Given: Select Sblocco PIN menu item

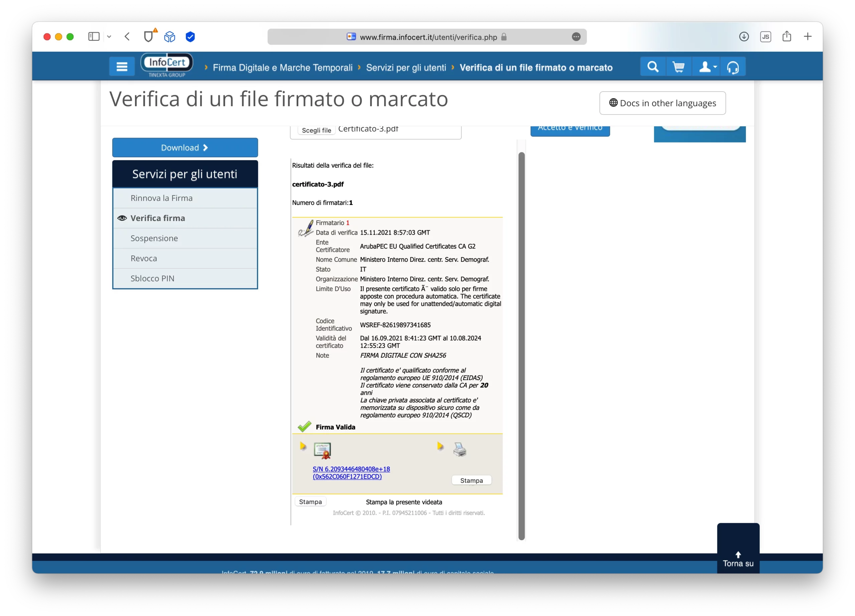Looking at the screenshot, I should click(185, 278).
